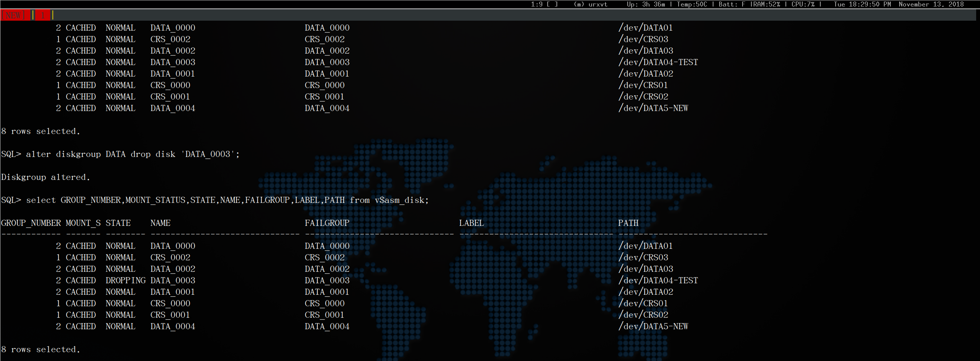Screen dimensions: 980x361
Task: Click the SQL> prompt before alter diskgroup
Action: pyautogui.click(x=11, y=154)
